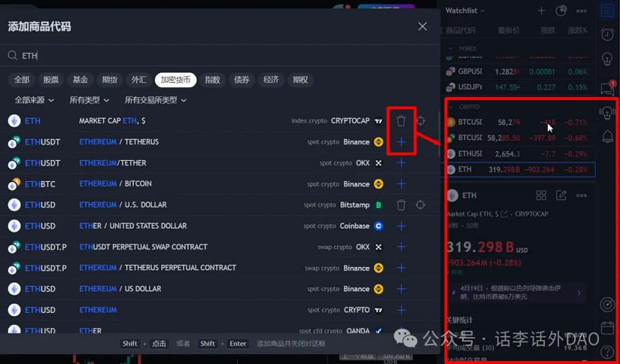
Task: Add ETHUSDT.P OKX swap with plus icon
Action: coord(401,246)
